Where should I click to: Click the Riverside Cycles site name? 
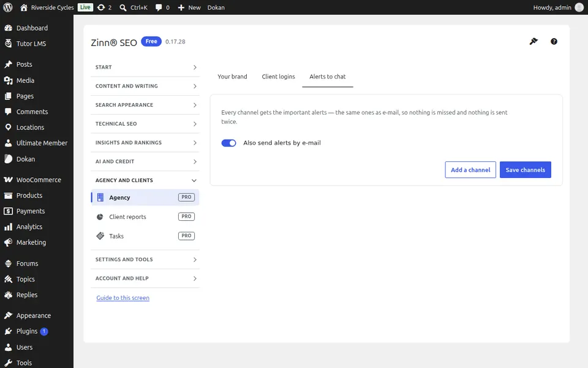click(47, 7)
